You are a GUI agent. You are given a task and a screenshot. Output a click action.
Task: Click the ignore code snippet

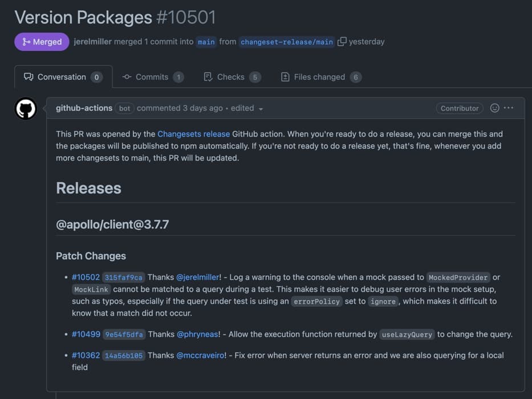[x=383, y=301]
